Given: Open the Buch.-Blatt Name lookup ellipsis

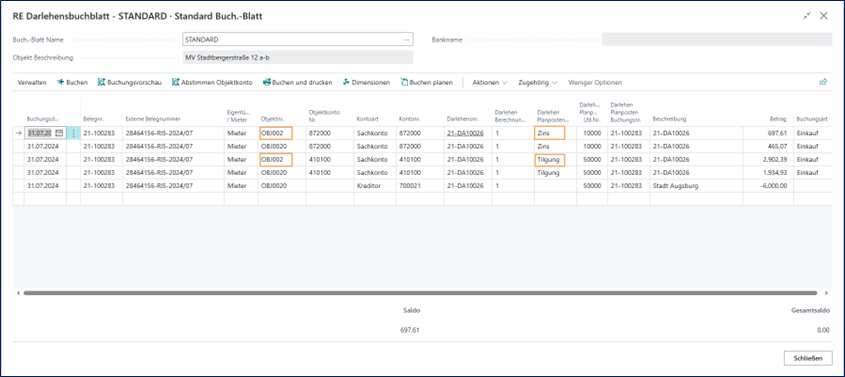Looking at the screenshot, I should (406, 39).
